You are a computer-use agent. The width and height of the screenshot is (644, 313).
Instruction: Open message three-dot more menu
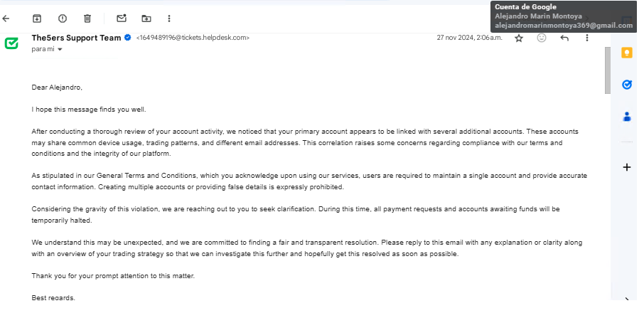click(587, 38)
